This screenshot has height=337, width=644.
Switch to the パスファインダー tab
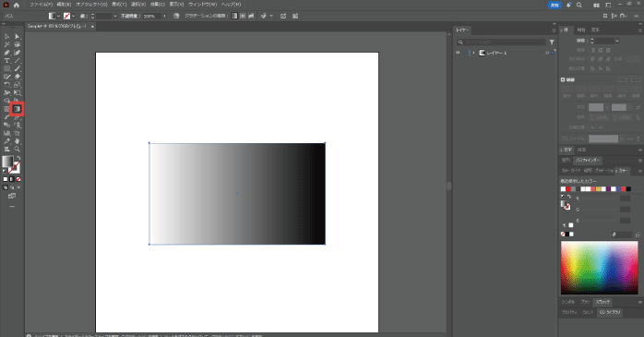pos(588,161)
